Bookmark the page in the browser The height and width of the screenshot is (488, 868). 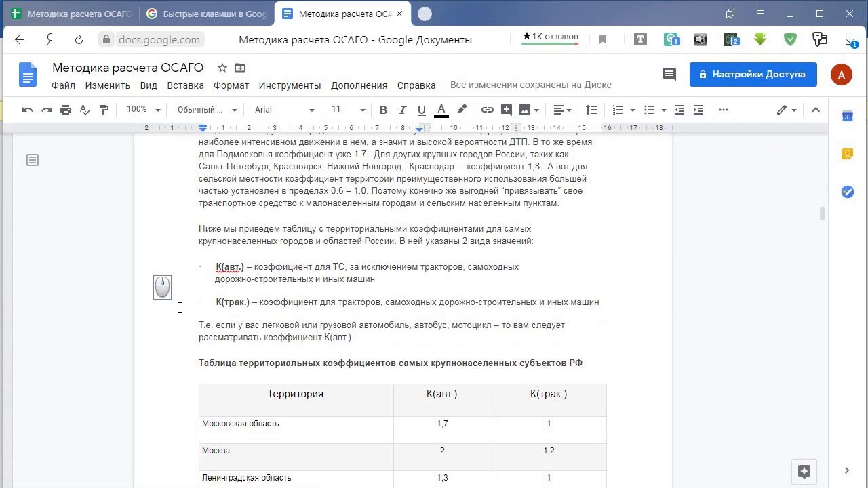click(x=602, y=40)
